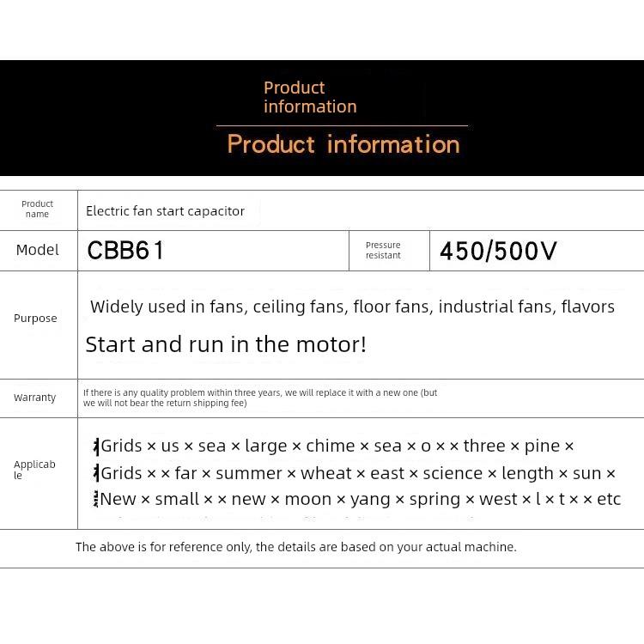Screen dimensions: 644x644
Task: Select the "Applicable" label cell
Action: point(34,470)
